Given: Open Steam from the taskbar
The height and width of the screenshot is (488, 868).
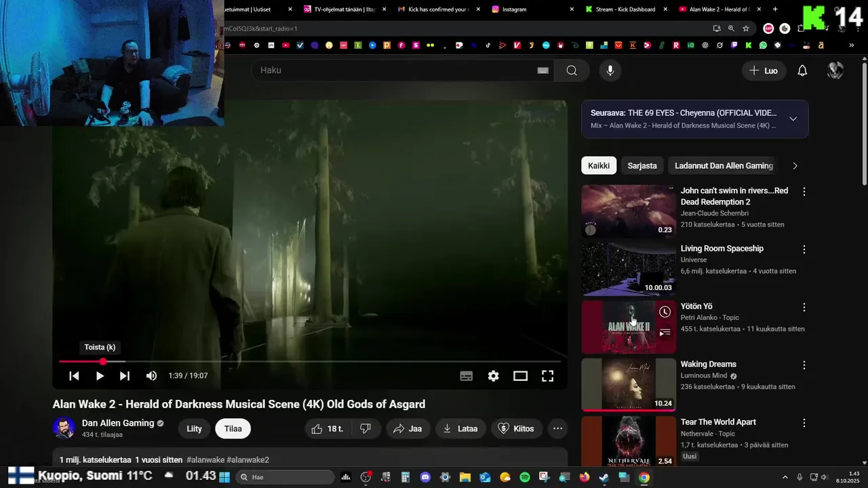Looking at the screenshot, I should click(x=604, y=477).
